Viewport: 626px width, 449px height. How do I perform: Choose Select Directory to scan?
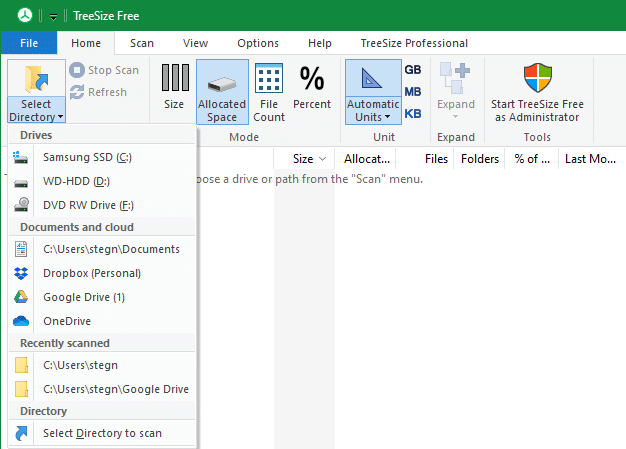102,433
